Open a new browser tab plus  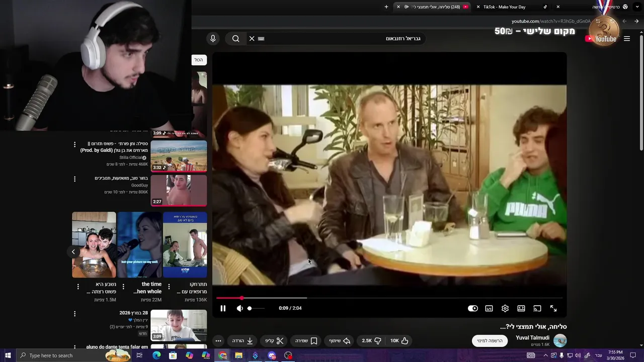[386, 7]
